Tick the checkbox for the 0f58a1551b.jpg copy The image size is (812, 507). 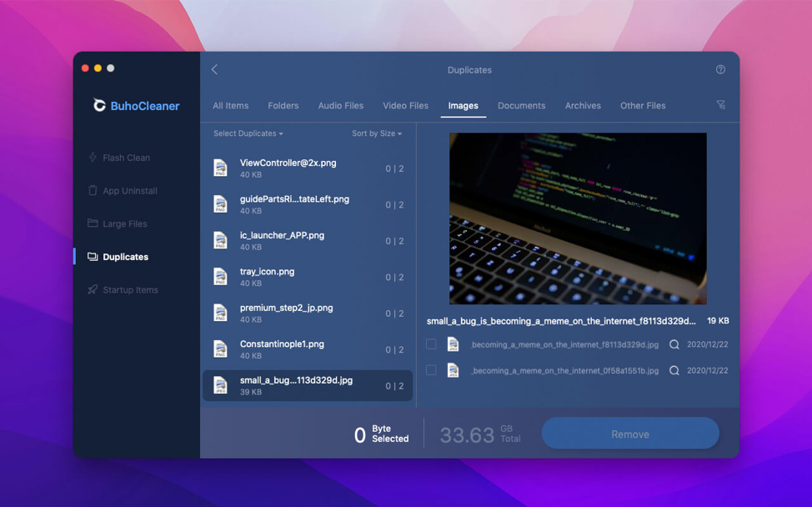tap(431, 369)
